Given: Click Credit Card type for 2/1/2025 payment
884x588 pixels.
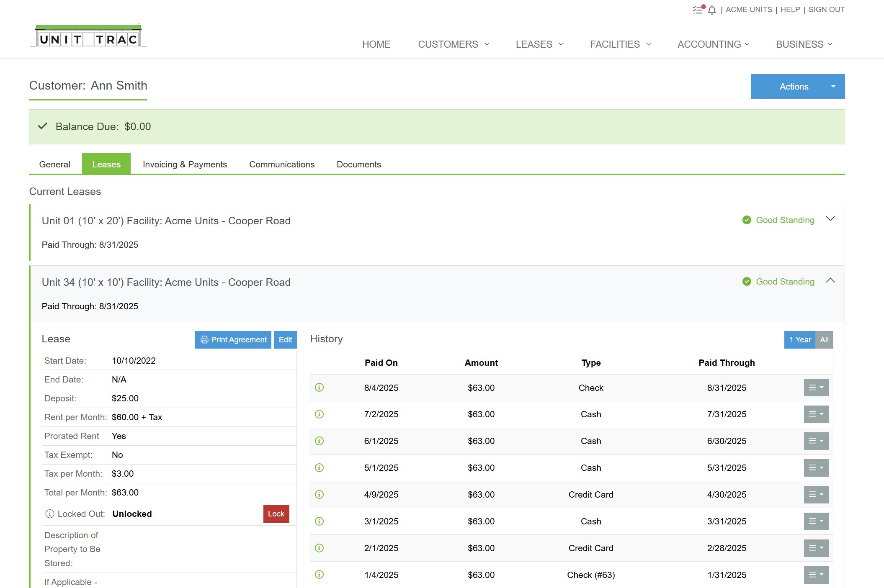Looking at the screenshot, I should (591, 548).
